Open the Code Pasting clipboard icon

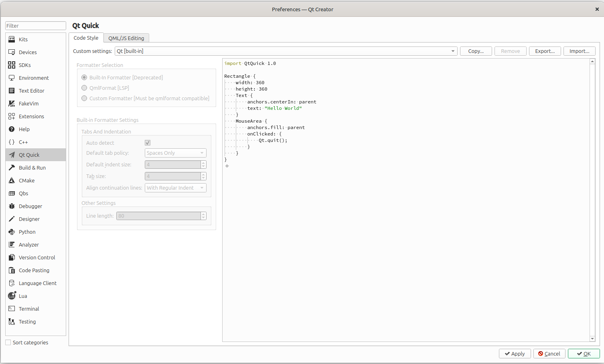12,270
